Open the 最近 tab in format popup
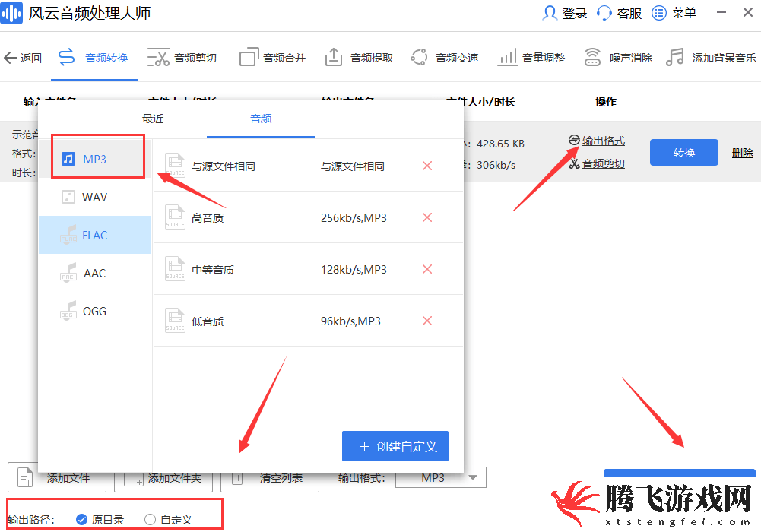Screen dimensions: 761x532 [153, 119]
